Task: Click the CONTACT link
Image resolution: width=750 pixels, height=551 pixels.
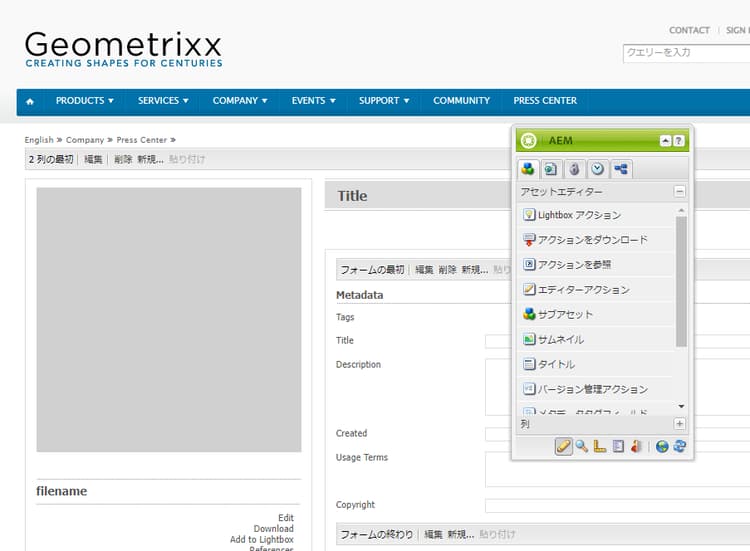Action: [x=689, y=30]
